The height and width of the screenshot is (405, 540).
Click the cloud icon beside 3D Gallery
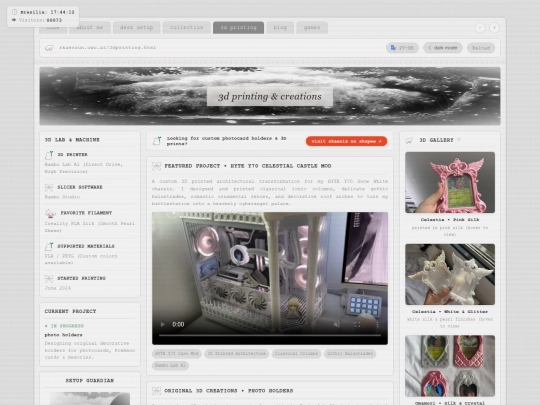pos(409,141)
